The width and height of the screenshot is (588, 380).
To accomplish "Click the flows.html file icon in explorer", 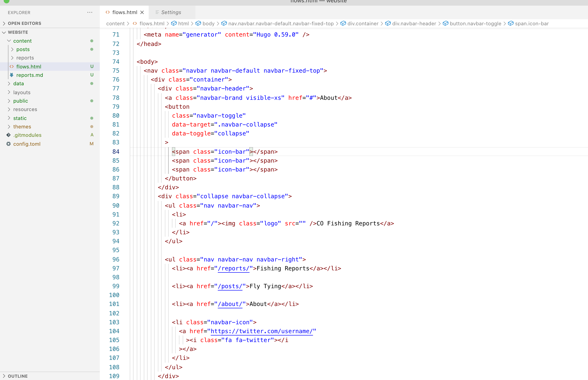I will [x=12, y=67].
